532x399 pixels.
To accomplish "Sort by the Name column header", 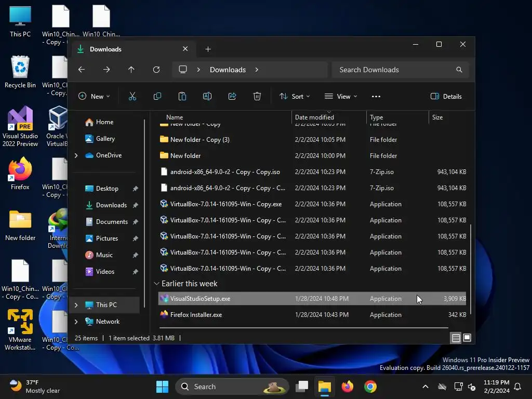I will point(224,117).
